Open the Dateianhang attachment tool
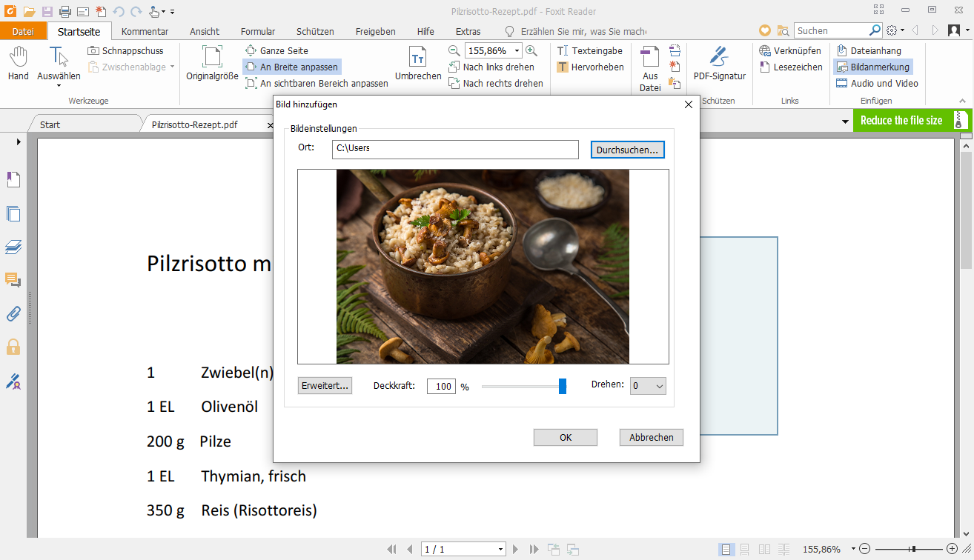The height and width of the screenshot is (560, 974). [x=868, y=50]
